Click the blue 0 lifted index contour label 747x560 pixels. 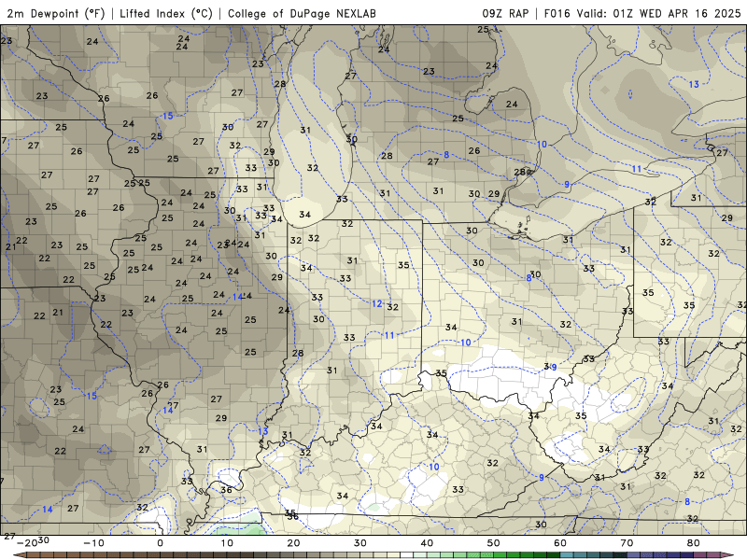630,94
